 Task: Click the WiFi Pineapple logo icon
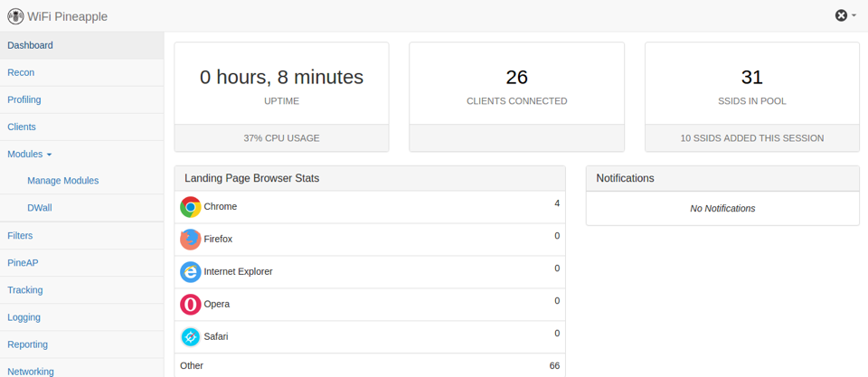15,16
